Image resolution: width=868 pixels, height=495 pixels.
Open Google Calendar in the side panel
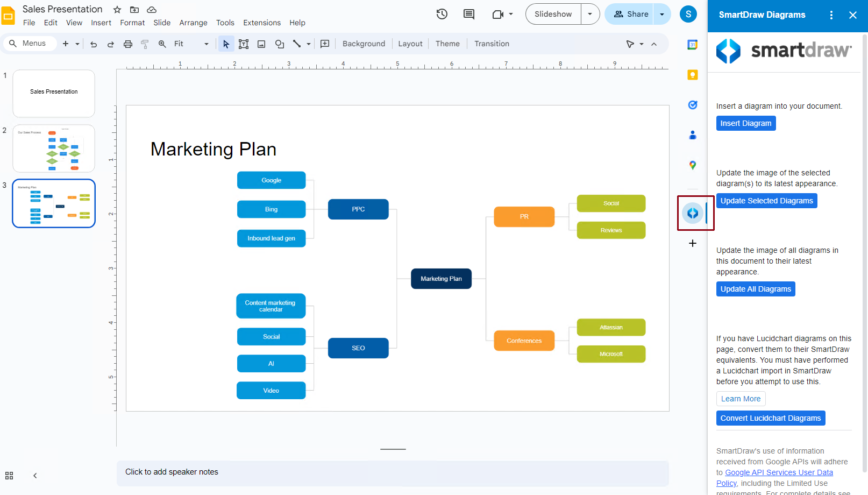pyautogui.click(x=692, y=45)
